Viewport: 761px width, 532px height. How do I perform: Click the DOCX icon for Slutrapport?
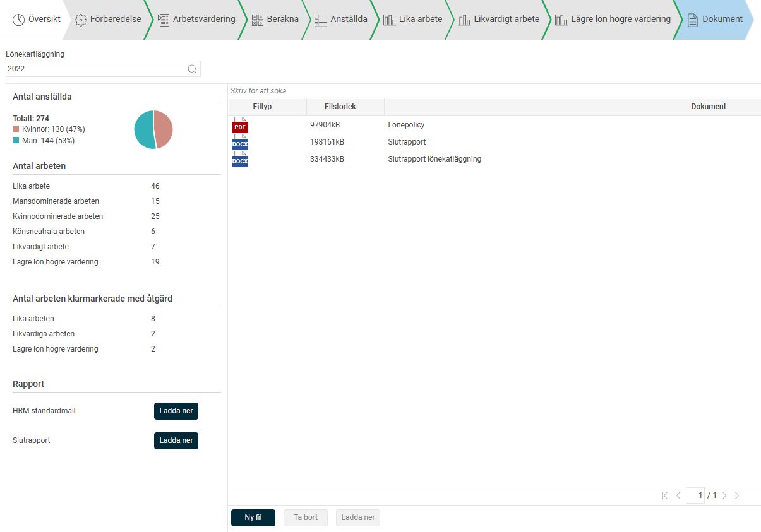(240, 142)
